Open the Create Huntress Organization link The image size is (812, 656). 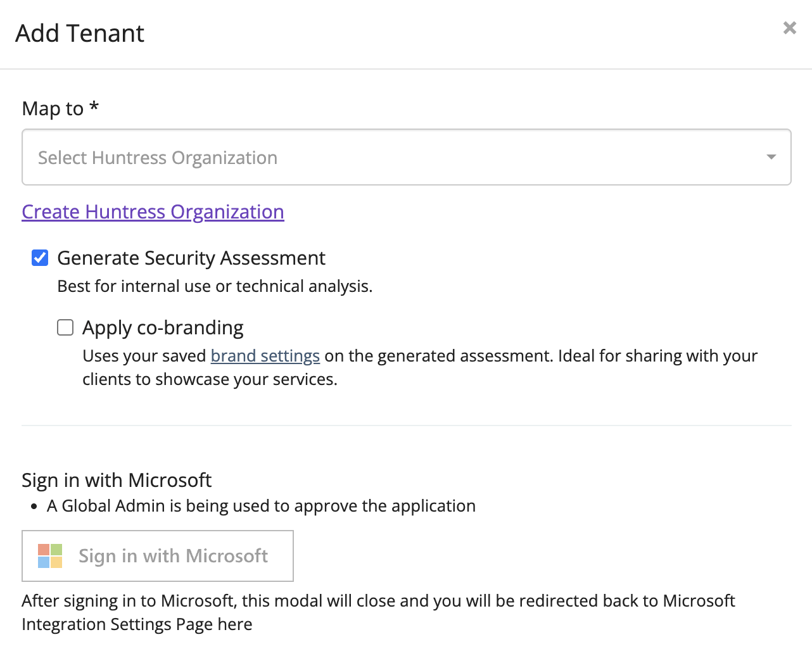pos(153,211)
